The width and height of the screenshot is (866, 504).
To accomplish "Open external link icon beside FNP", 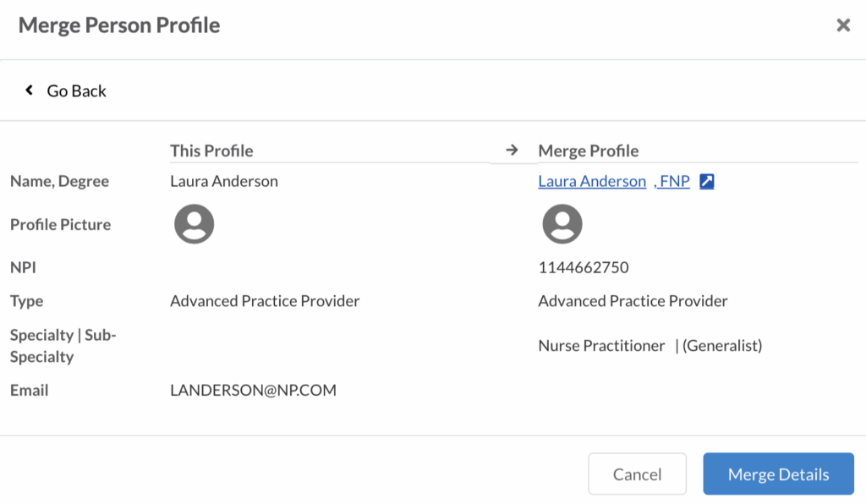I will [x=707, y=182].
